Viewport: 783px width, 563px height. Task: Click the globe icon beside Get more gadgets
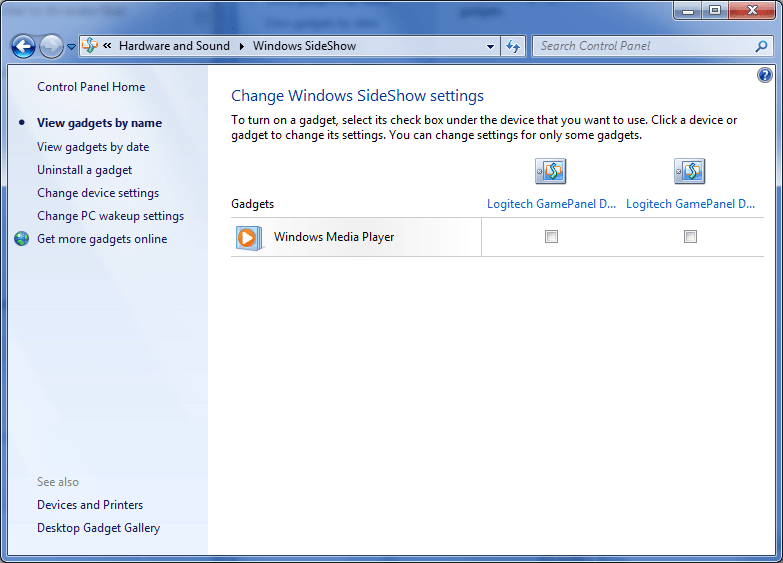point(21,239)
